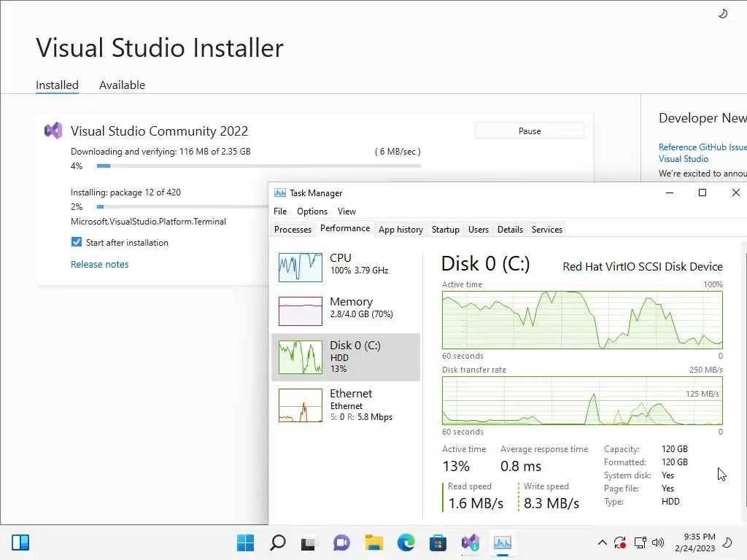Open File Explorer from the taskbar
The height and width of the screenshot is (560, 747).
coord(374,542)
